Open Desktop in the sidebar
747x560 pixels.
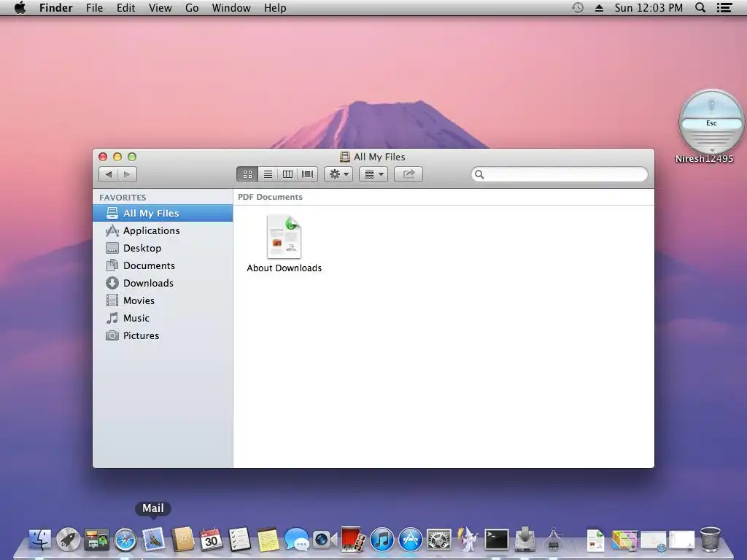click(x=163, y=248)
